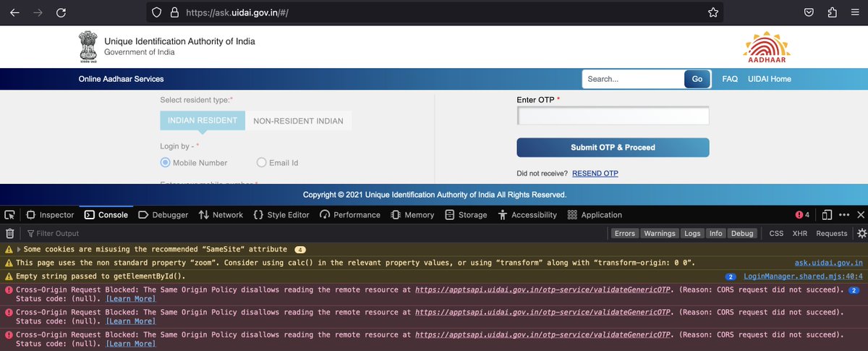Screen dimensions: 868x351
Task: Toggle the Debug filter in console
Action: [x=741, y=234]
